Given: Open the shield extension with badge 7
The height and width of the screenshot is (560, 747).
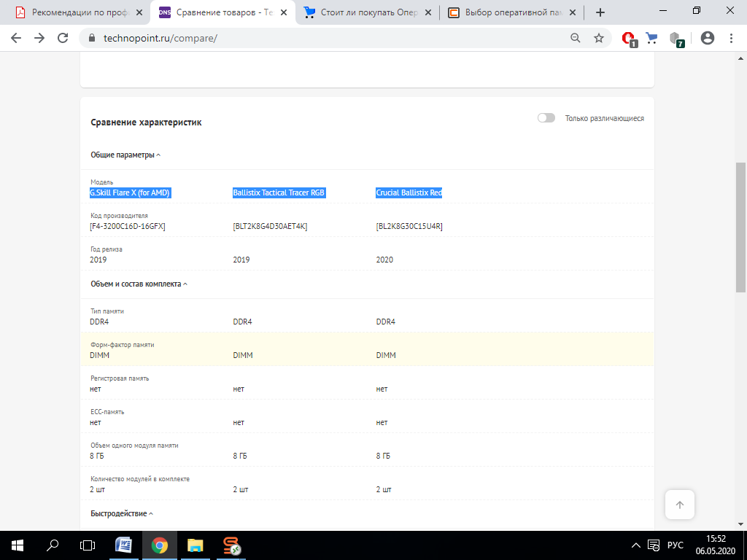Looking at the screenshot, I should coord(676,39).
